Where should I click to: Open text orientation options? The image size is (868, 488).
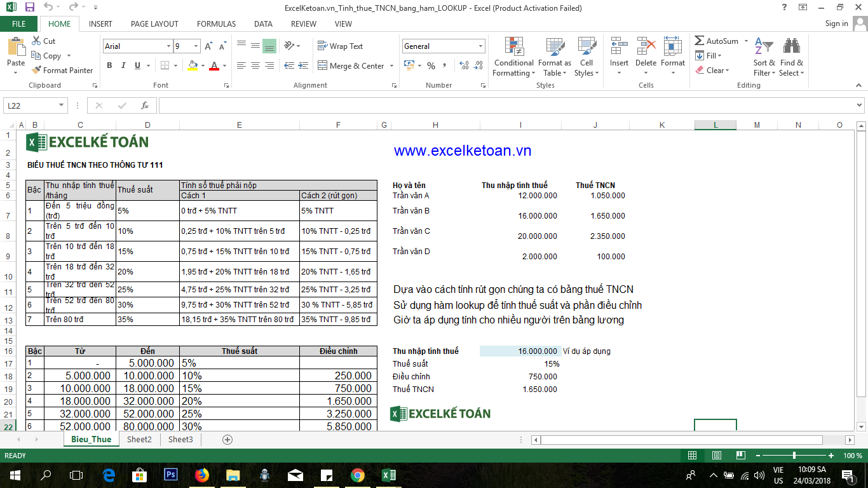click(x=291, y=46)
